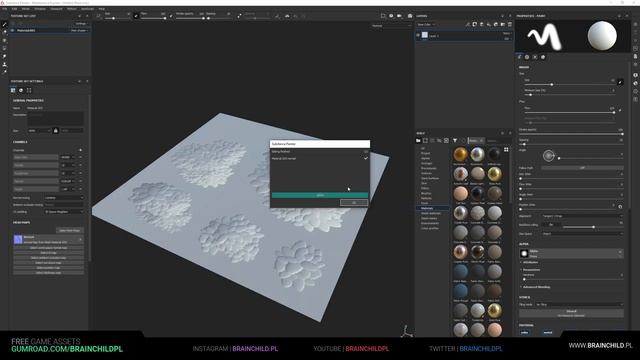
Task: Toggle shelf grid view icon
Action: 506,150
